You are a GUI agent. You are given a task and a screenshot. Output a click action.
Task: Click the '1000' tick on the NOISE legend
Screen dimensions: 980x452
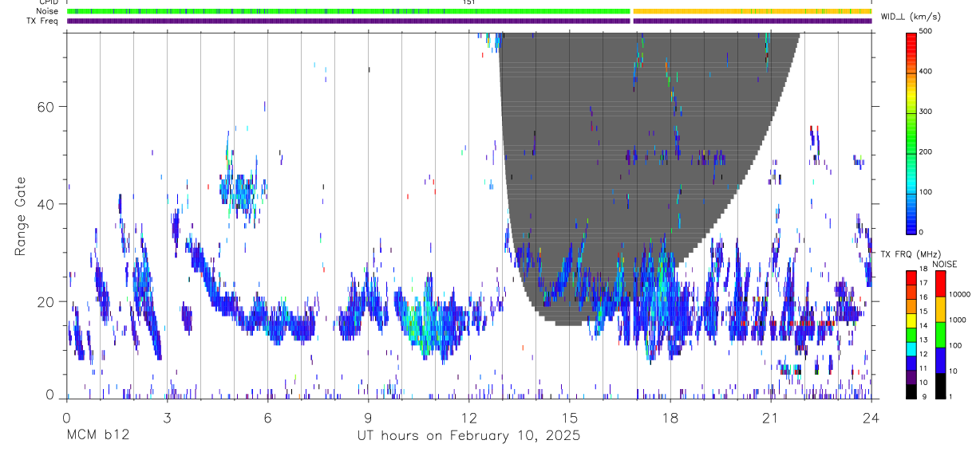957,320
